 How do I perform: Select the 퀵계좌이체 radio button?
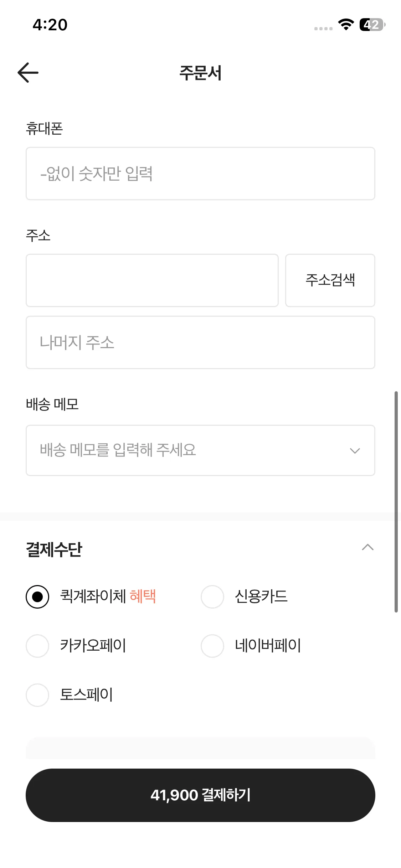37,597
